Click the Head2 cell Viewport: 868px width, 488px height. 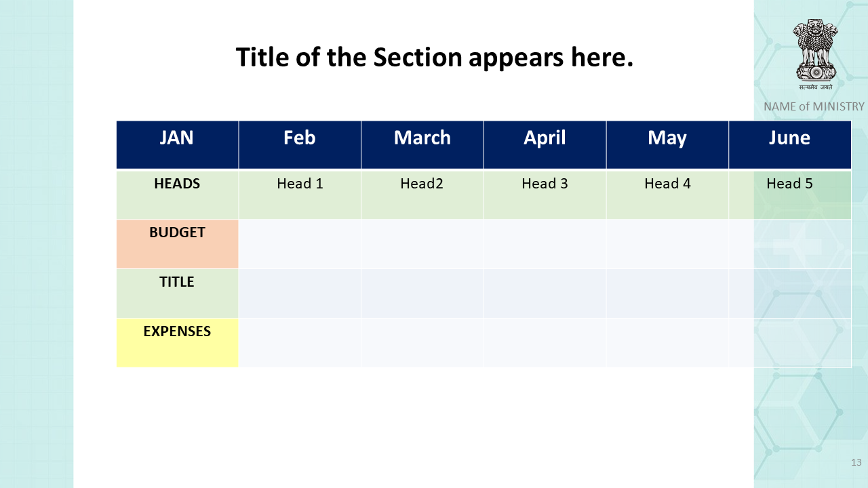pyautogui.click(x=422, y=195)
